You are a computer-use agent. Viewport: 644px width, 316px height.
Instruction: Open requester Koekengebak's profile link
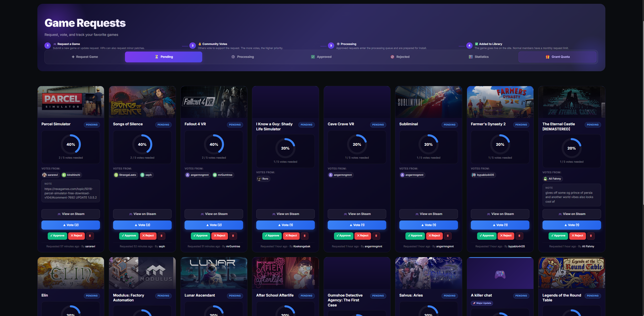(302, 246)
